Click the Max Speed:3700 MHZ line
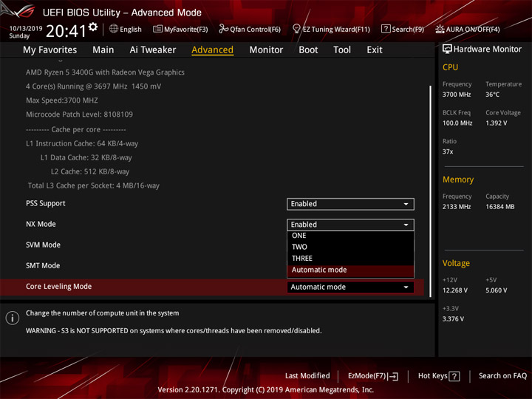 coord(62,100)
